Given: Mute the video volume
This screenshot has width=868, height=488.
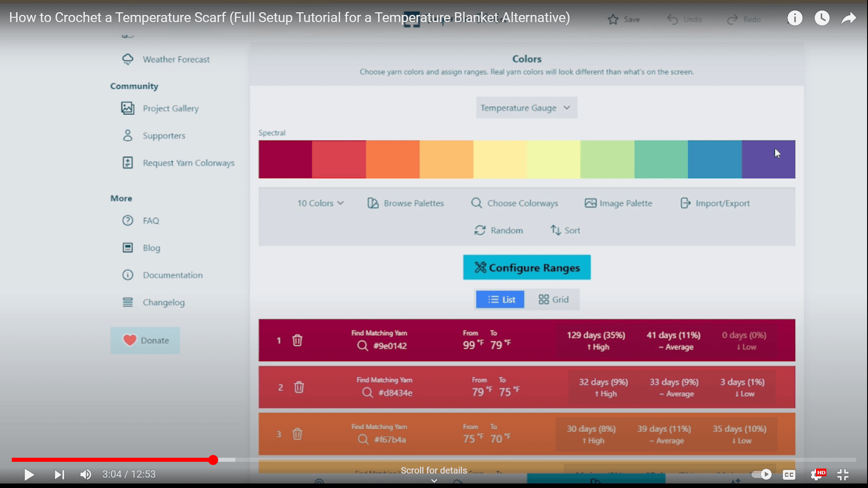Looking at the screenshot, I should [x=85, y=474].
